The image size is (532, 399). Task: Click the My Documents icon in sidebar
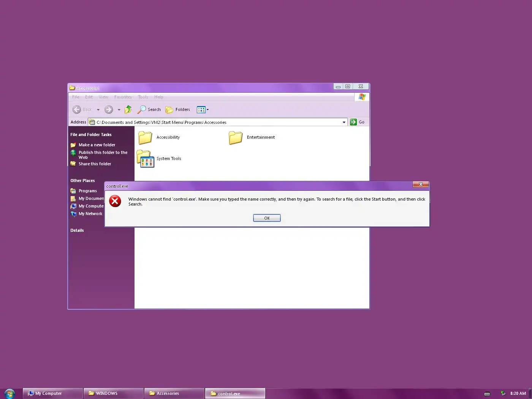click(x=73, y=198)
